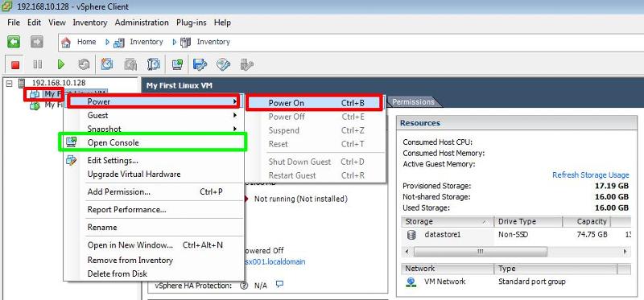Click the VM Network globe icon
This screenshot has height=300, width=644.
pyautogui.click(x=411, y=282)
